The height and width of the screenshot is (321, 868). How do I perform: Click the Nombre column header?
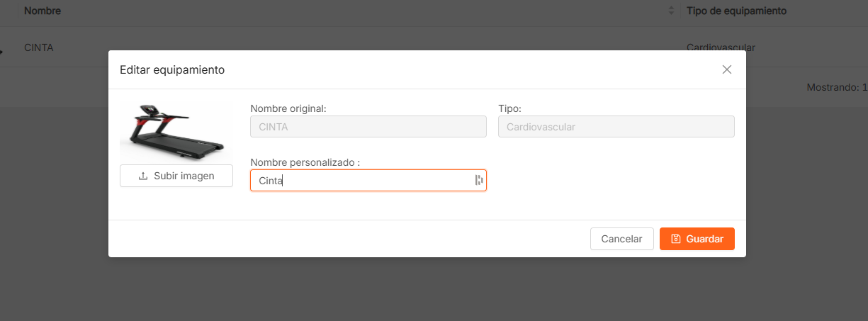pyautogui.click(x=43, y=11)
